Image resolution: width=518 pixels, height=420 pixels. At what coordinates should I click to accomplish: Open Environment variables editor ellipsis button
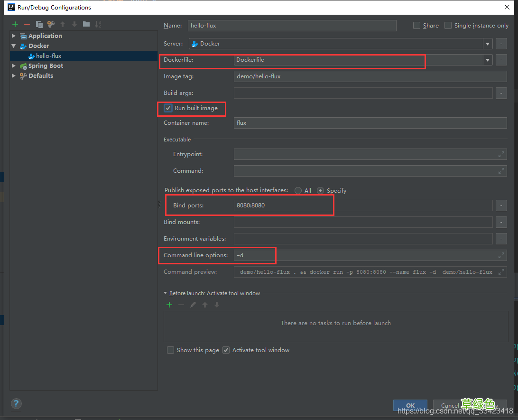pos(501,239)
